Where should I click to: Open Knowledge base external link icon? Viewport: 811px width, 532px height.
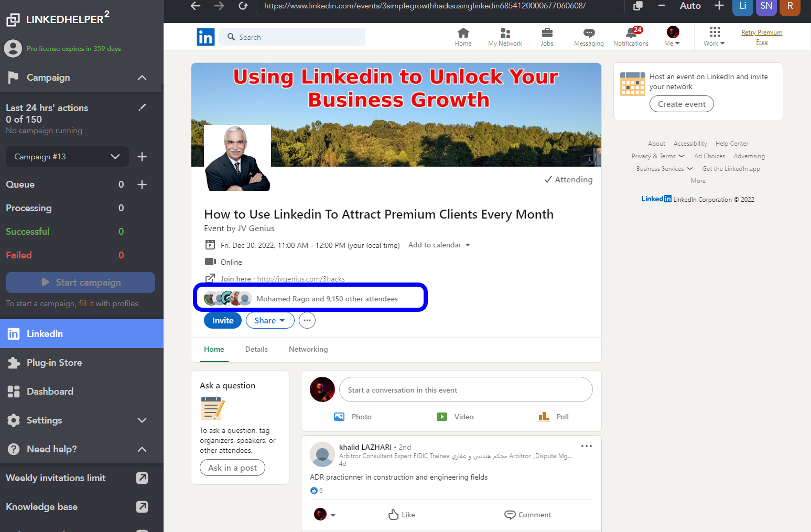(142, 507)
